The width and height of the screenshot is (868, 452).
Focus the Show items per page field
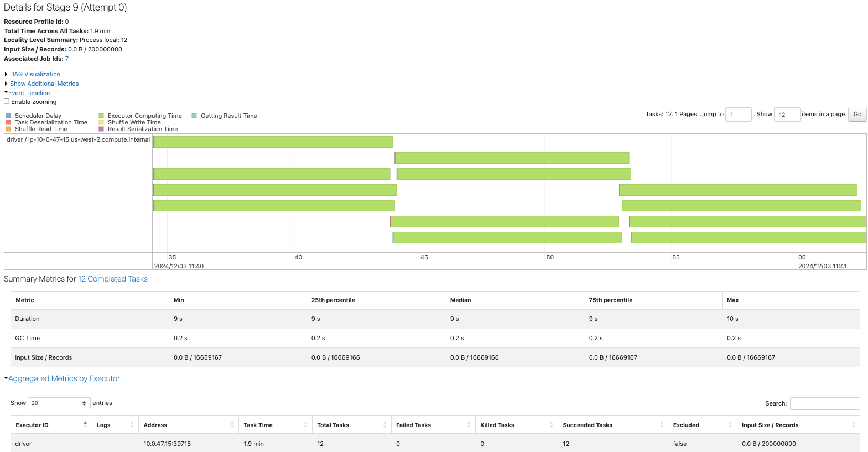(x=787, y=115)
